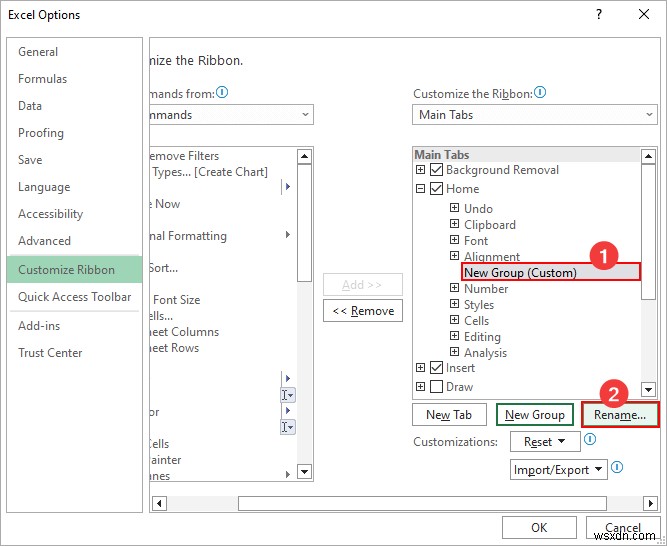Click the New Tab button
Screen dimensions: 667x546
449,415
